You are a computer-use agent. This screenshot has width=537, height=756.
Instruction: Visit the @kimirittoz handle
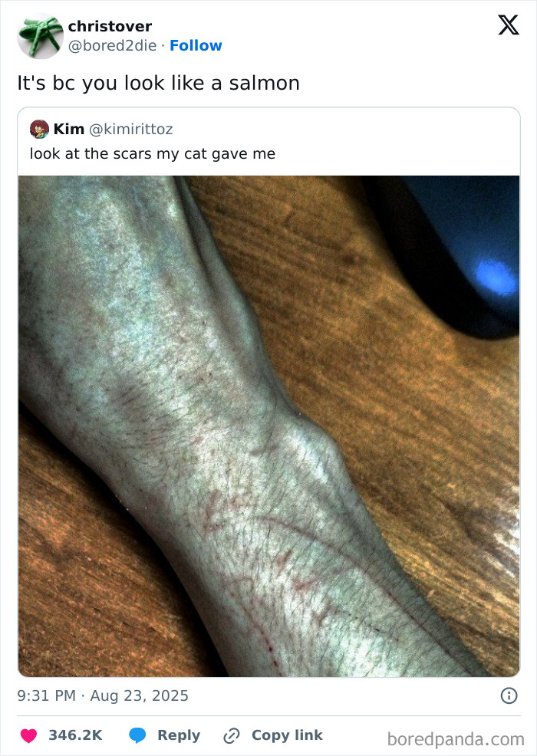(x=130, y=130)
